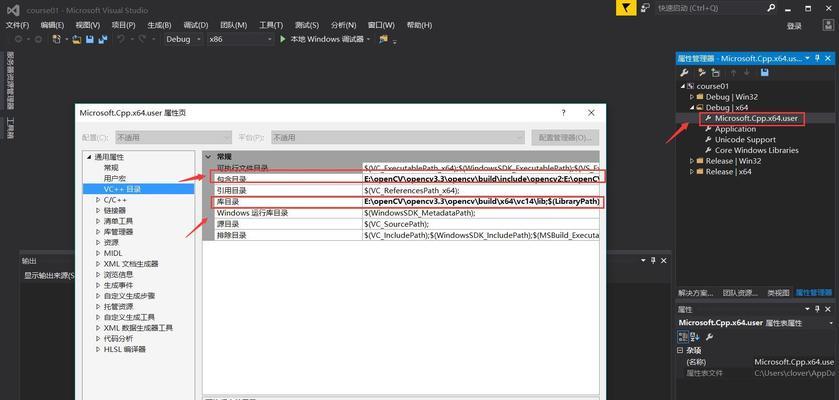Select VC++ 目录 in the dialog tree
The width and height of the screenshot is (839, 400).
point(122,189)
